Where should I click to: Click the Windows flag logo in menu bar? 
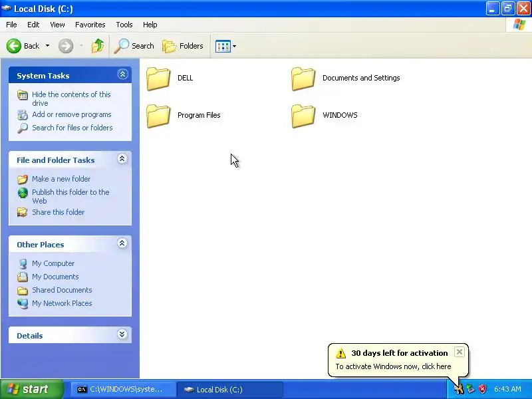coord(519,25)
